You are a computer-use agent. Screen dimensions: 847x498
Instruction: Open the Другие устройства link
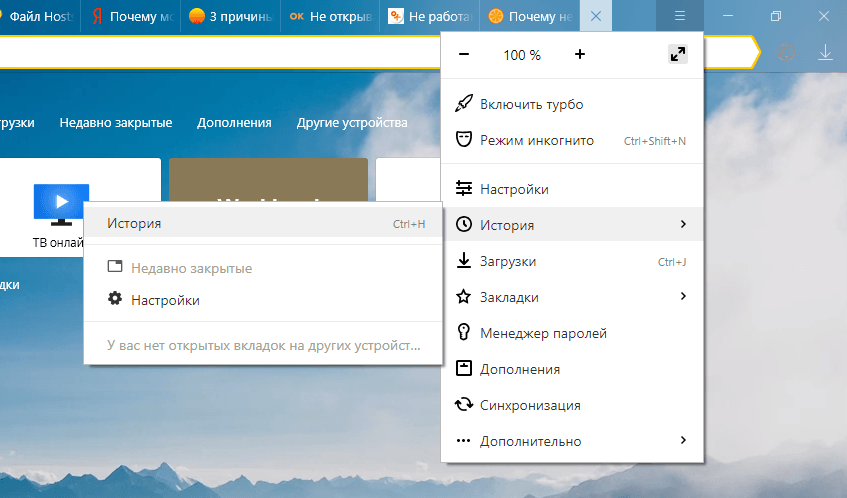(352, 122)
